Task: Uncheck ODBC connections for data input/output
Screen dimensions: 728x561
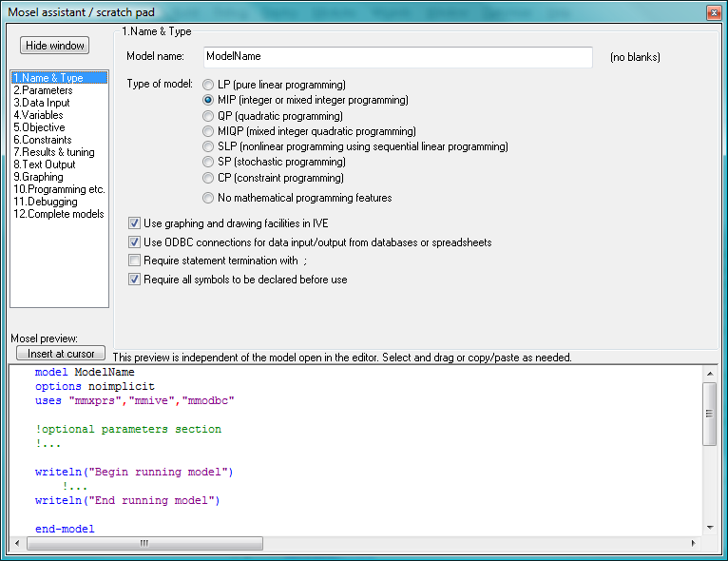Action: 135,242
